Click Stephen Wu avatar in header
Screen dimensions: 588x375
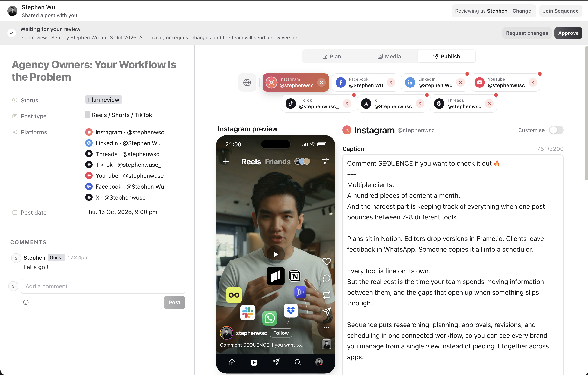[x=12, y=11]
